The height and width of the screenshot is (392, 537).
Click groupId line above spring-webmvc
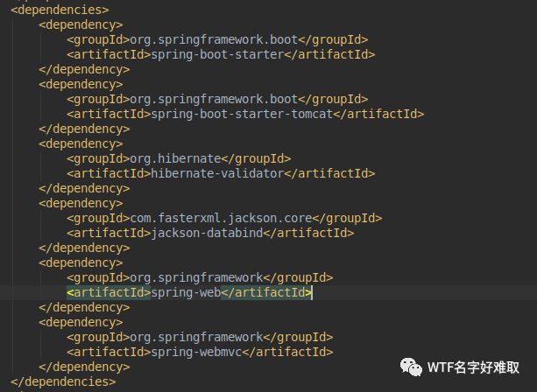[x=200, y=337]
